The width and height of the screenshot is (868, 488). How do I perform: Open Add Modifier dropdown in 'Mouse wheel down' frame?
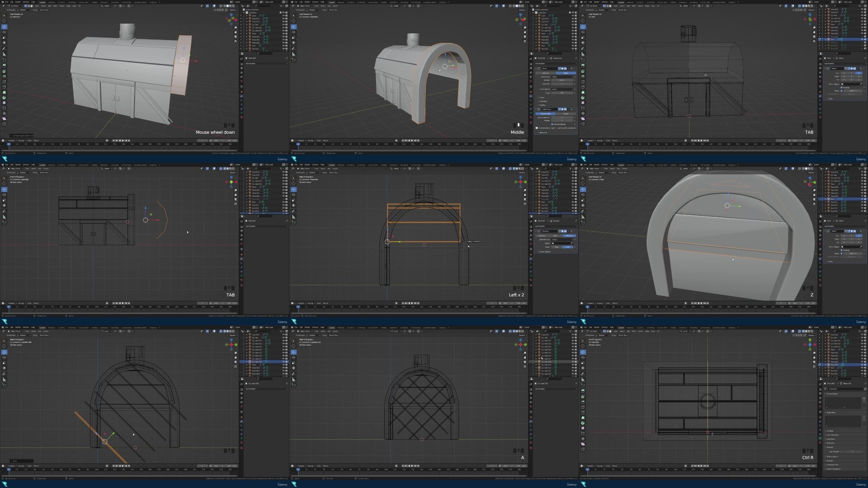click(x=266, y=64)
